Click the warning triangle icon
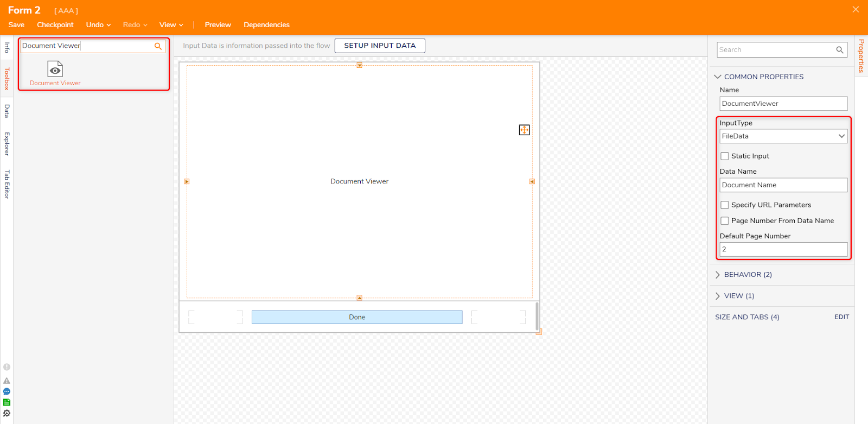Viewport: 868px width, 424px height. (7, 381)
